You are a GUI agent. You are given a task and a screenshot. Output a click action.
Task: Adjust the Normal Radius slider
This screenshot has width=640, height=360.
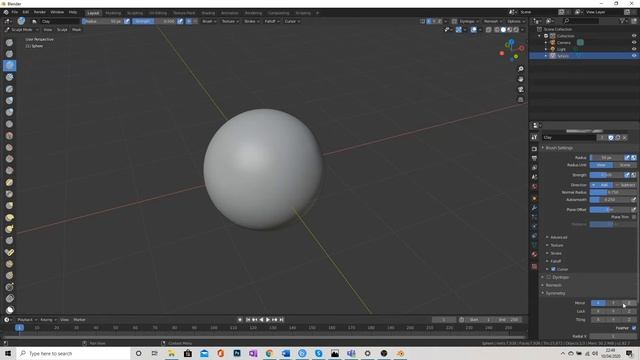(x=613, y=192)
